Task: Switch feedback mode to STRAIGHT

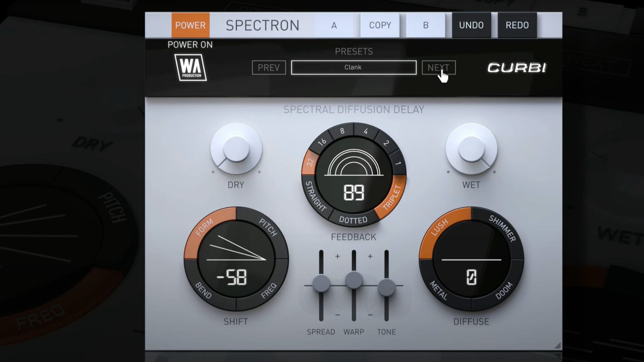Action: tap(315, 196)
